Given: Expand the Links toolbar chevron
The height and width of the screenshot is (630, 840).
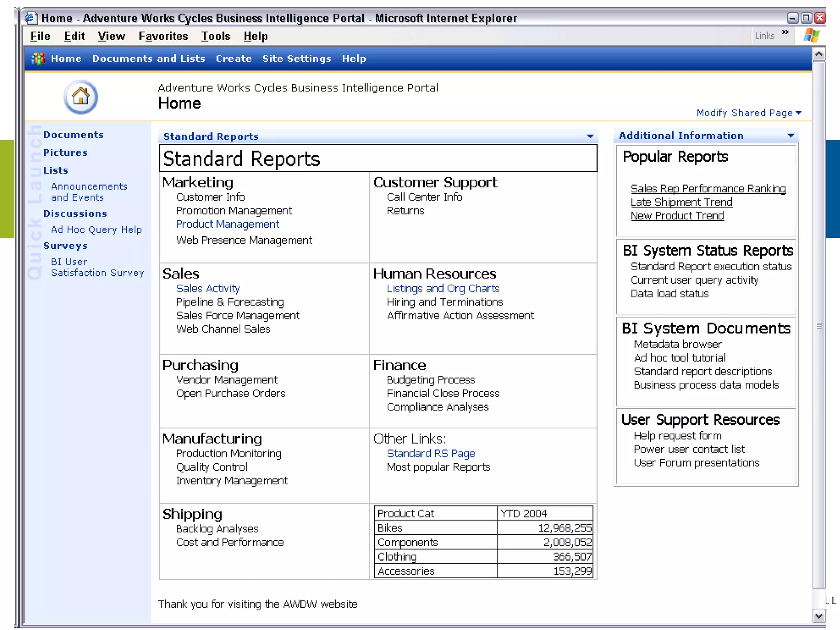Looking at the screenshot, I should coord(785,32).
